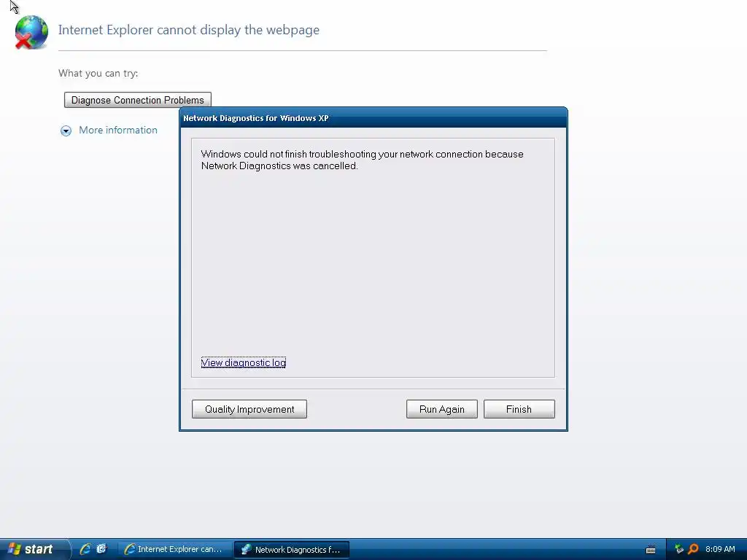This screenshot has height=560, width=747.
Task: Select Network Diagnostics taskbar button
Action: [292, 550]
